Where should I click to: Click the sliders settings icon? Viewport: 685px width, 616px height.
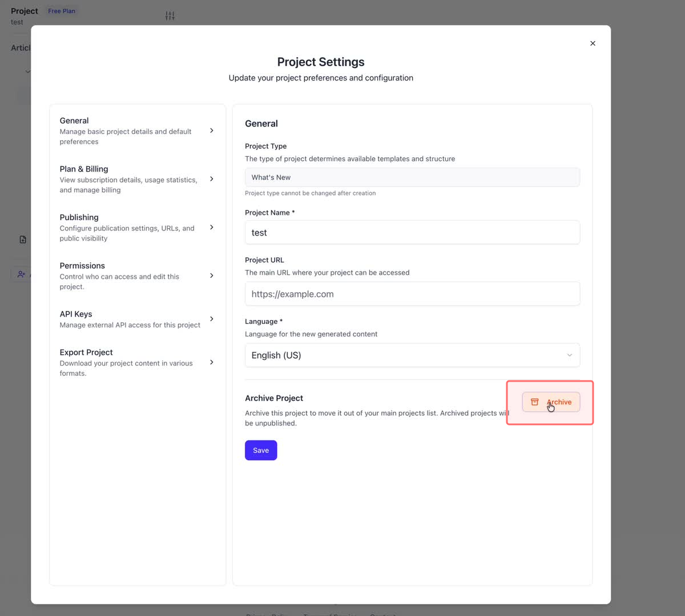[x=170, y=15]
